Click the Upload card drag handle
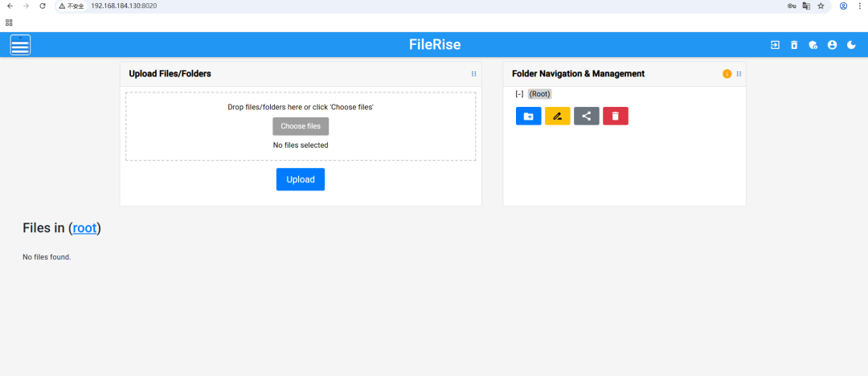This screenshot has width=868, height=376. [473, 74]
